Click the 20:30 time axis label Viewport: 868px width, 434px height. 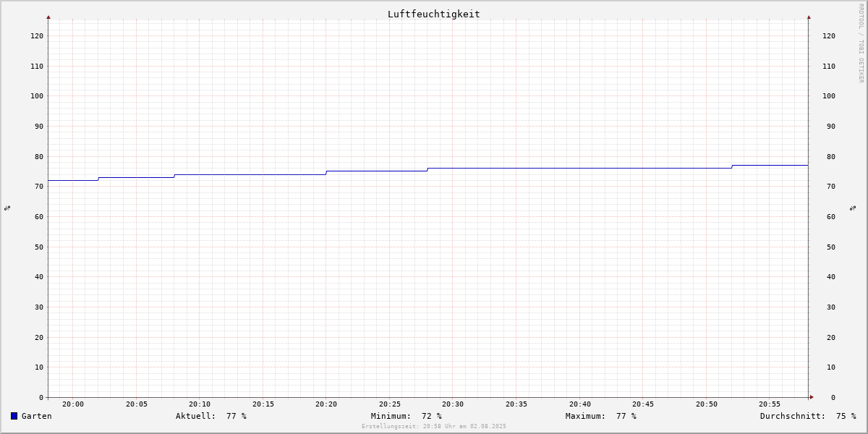pyautogui.click(x=453, y=404)
